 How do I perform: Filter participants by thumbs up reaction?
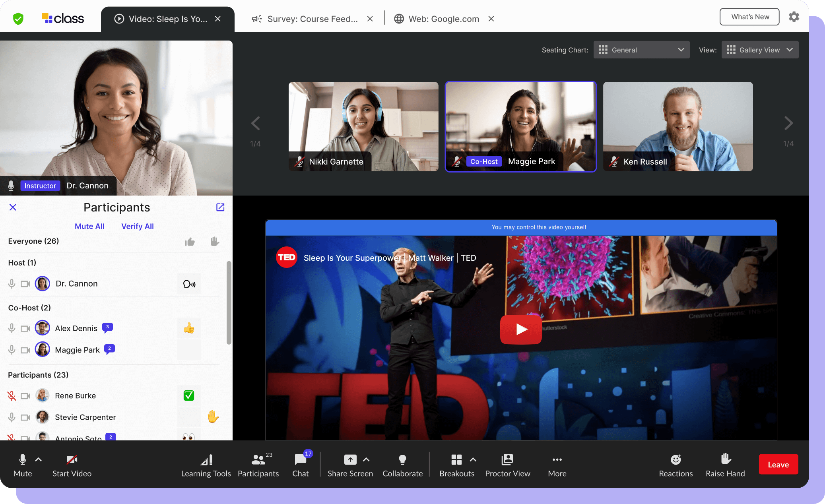click(190, 242)
